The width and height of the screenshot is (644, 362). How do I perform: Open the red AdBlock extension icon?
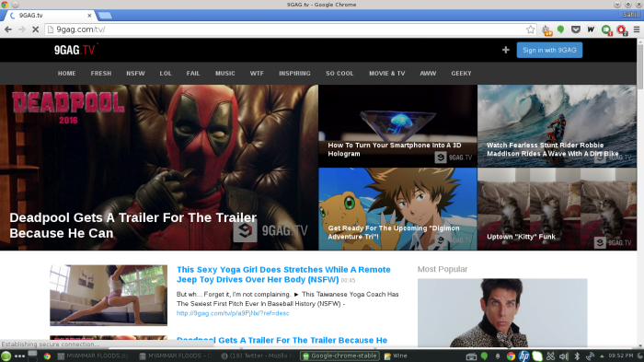621,29
